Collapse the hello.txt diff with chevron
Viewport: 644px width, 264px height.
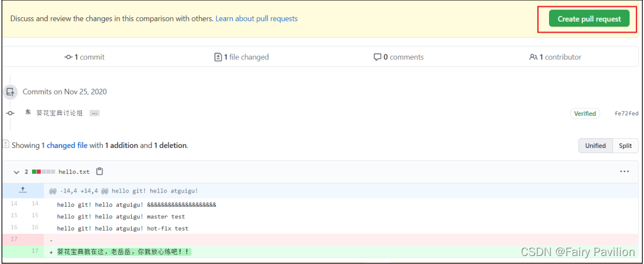click(17, 172)
